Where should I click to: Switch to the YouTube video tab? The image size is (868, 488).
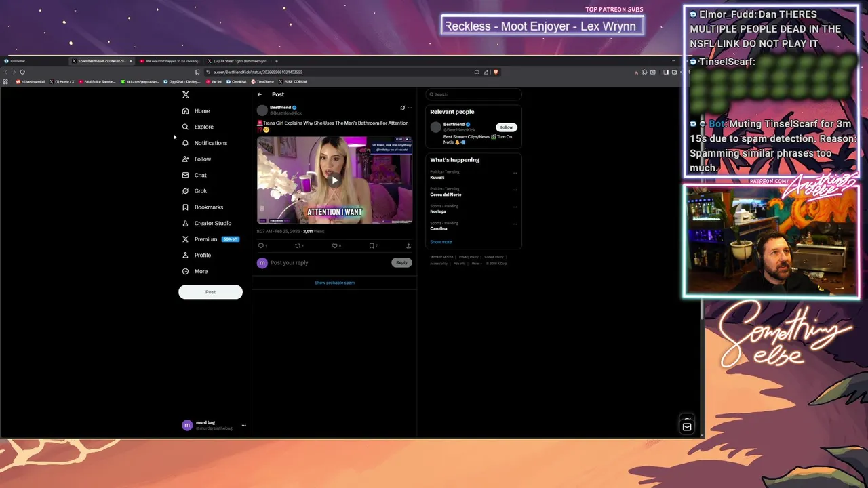(x=170, y=61)
